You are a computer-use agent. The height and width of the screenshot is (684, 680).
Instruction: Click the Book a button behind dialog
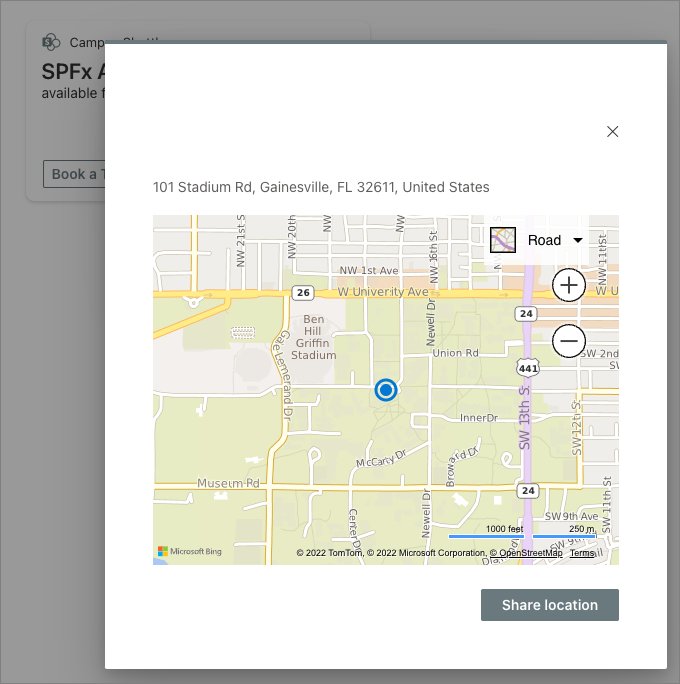click(74, 174)
